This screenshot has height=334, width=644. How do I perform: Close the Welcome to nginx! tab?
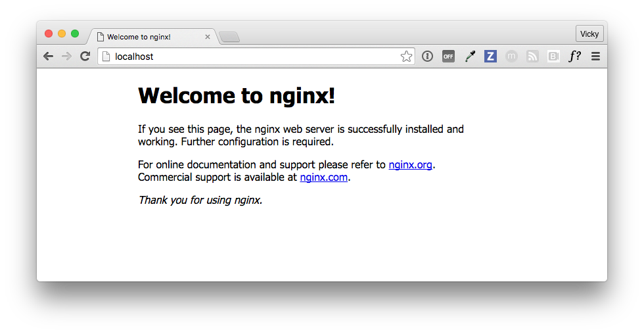208,37
